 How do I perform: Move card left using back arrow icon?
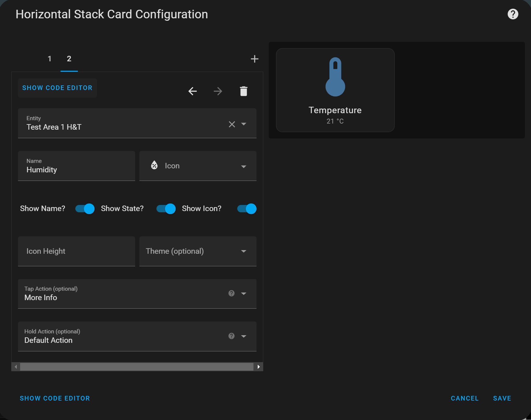pyautogui.click(x=192, y=91)
